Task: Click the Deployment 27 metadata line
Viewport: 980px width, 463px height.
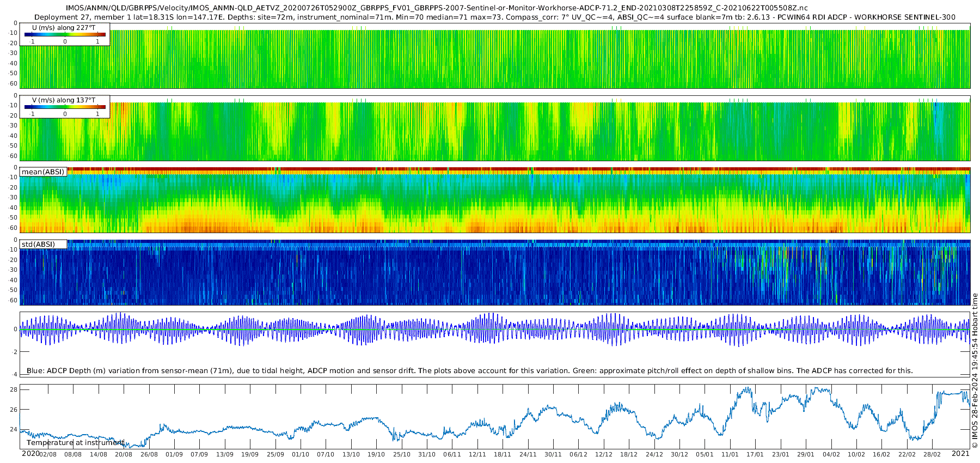Action: 495,17
